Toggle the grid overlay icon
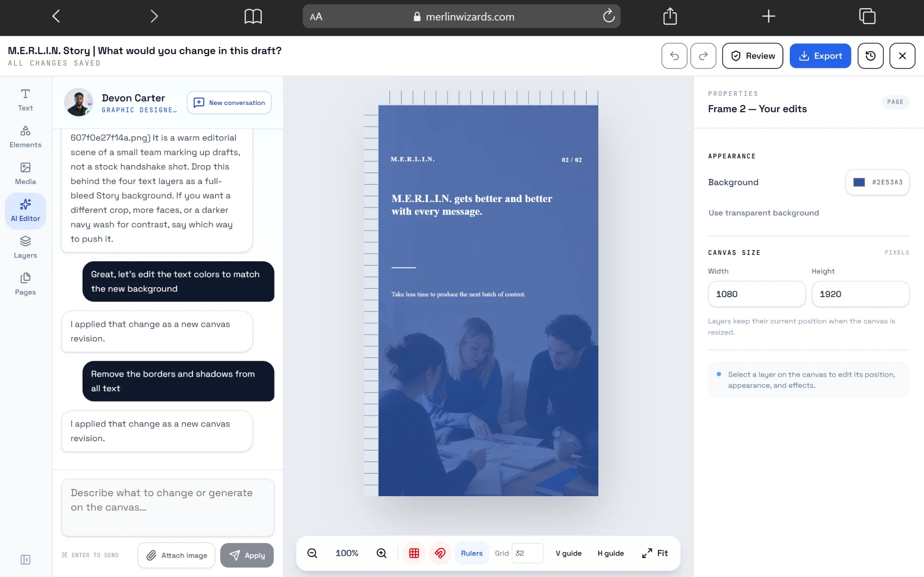Image resolution: width=924 pixels, height=577 pixels. [x=414, y=553]
